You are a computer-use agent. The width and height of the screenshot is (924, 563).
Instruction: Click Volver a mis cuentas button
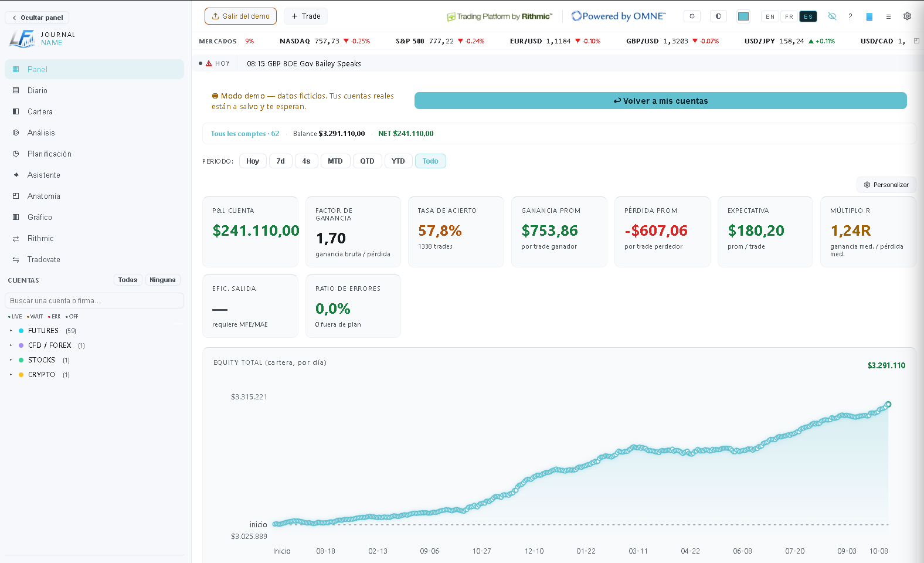pyautogui.click(x=661, y=101)
